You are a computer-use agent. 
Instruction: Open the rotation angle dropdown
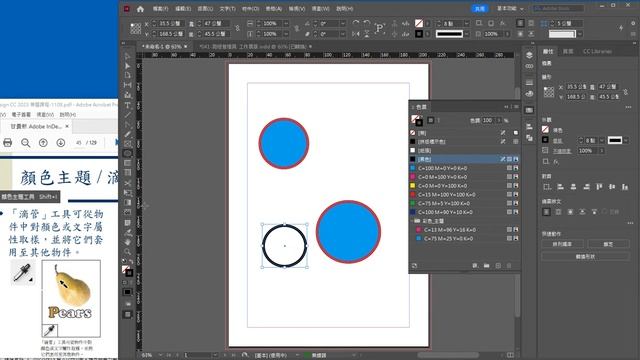pos(342,23)
